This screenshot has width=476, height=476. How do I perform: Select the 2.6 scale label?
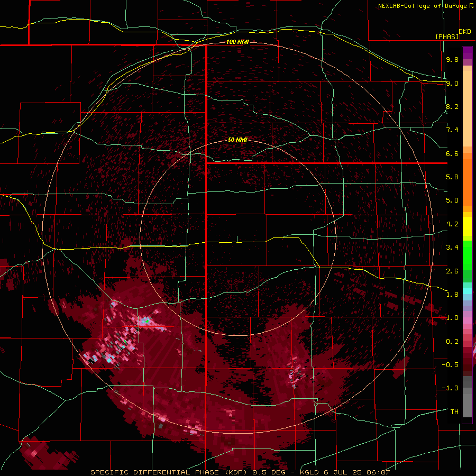(x=452, y=271)
